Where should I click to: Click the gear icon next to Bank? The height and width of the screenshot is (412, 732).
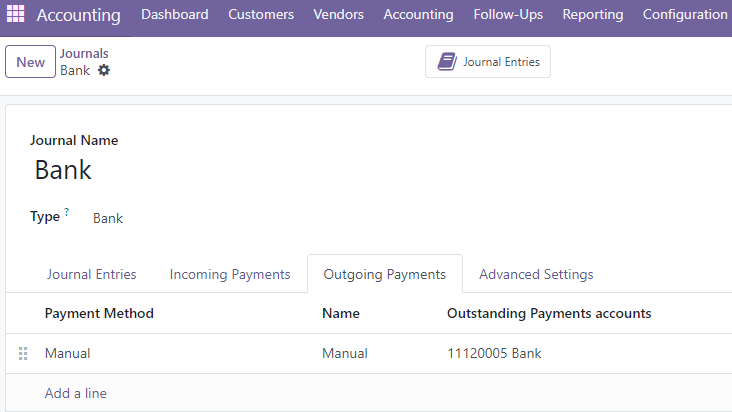point(104,70)
